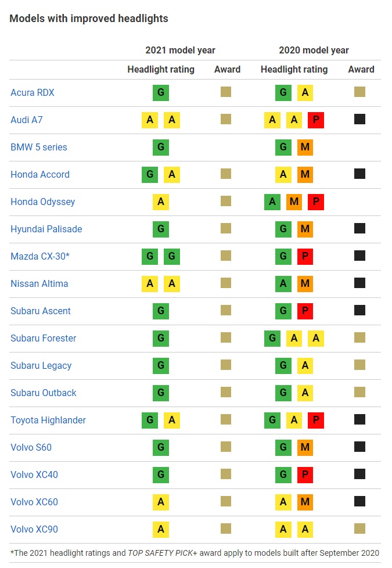This screenshot has width=392, height=568.
Task: Open the Acura RDX link
Action: click(x=33, y=93)
